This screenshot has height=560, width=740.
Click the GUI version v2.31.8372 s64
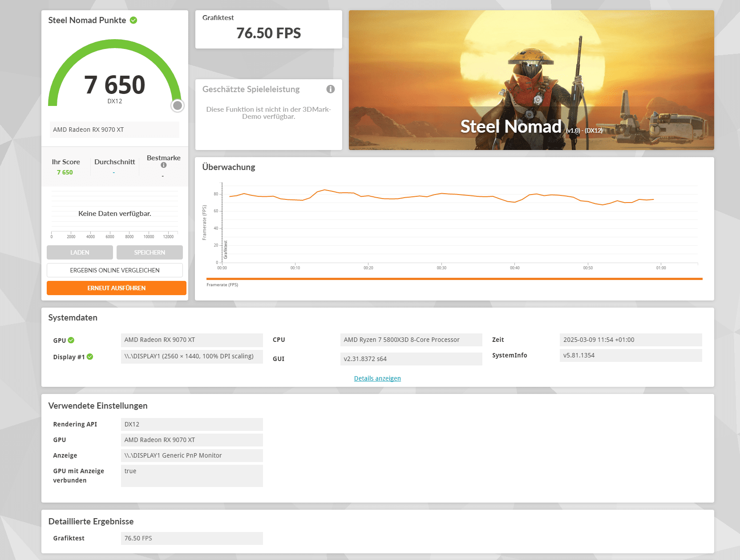coord(411,359)
